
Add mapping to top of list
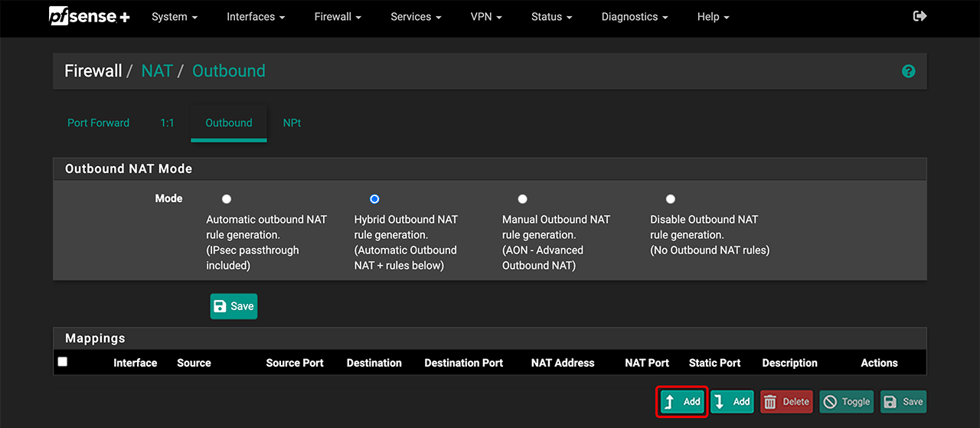(x=681, y=402)
